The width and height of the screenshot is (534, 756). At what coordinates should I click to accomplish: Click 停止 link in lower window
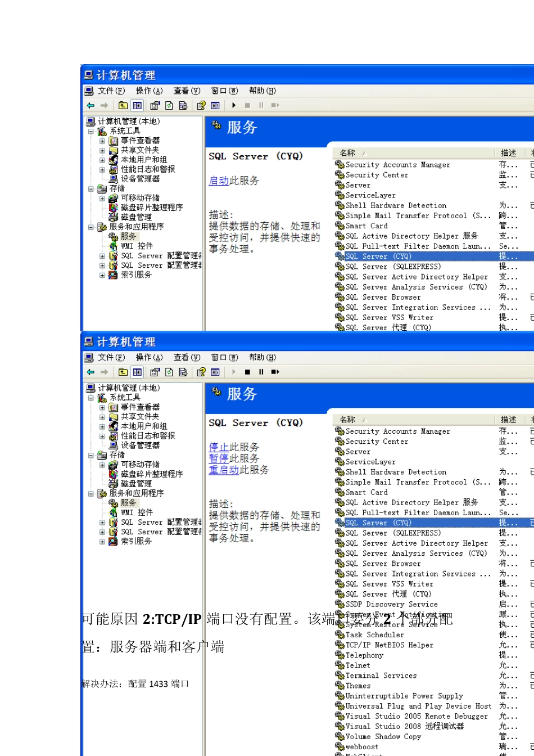(219, 447)
